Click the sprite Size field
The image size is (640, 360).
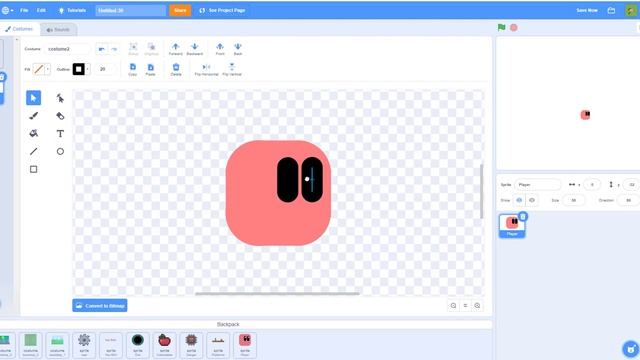click(x=573, y=200)
